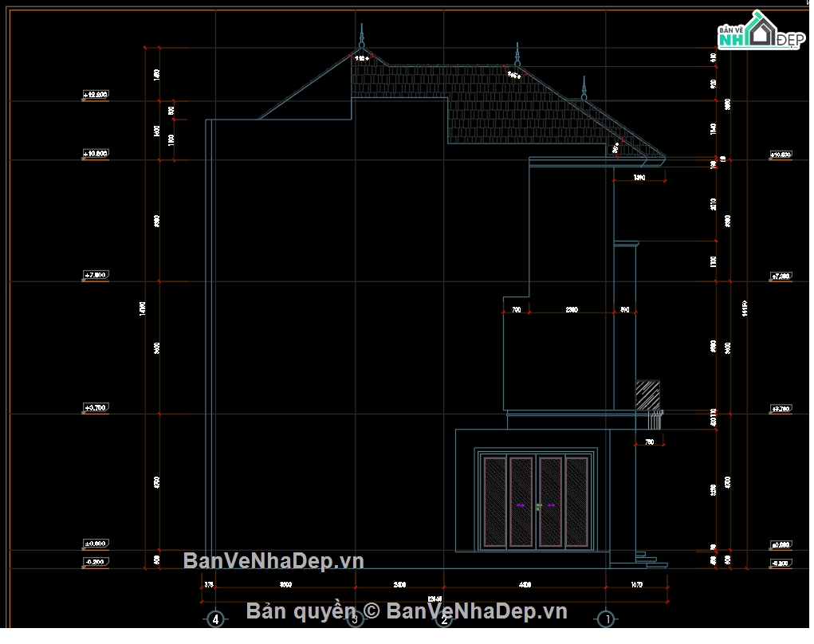Click the leftmost roof finial ornament
The height and width of the screenshot is (644, 814).
pos(361,41)
